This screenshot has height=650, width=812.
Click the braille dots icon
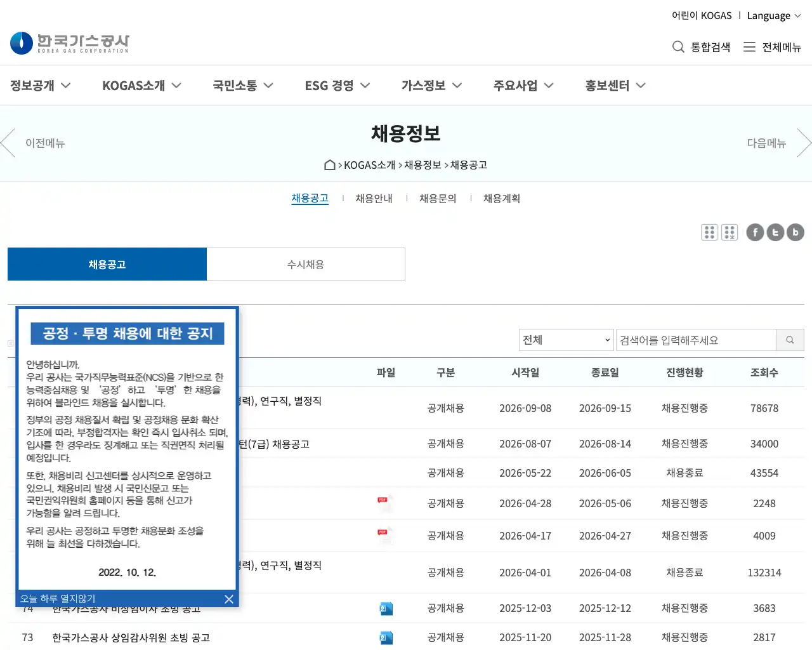coord(709,232)
